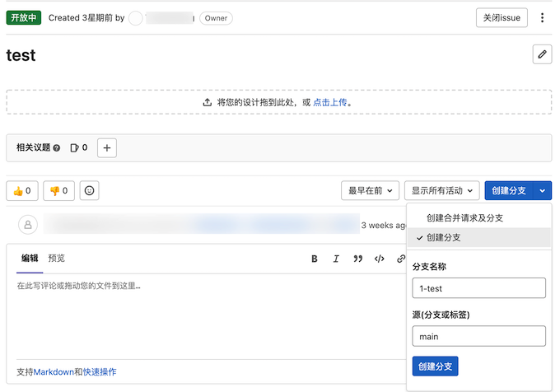Click the 分支名称 input field with 1-test
The height and width of the screenshot is (392, 560).
[x=478, y=288]
